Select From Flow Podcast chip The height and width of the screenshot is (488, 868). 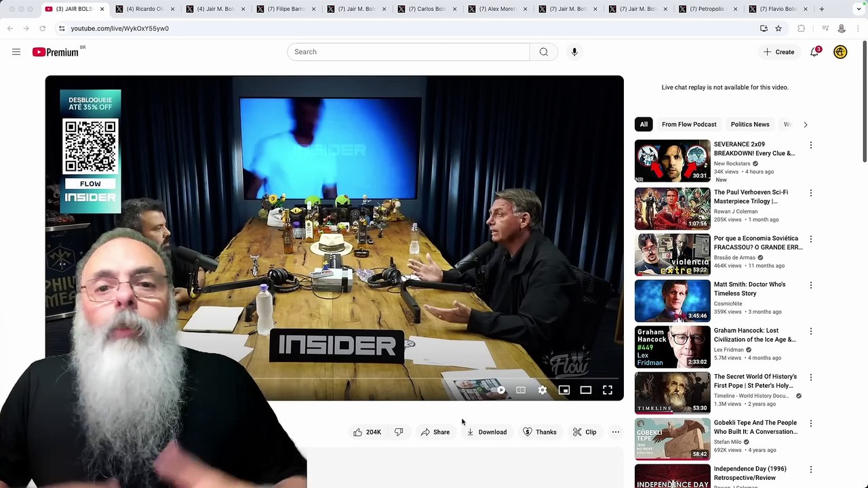[689, 125]
